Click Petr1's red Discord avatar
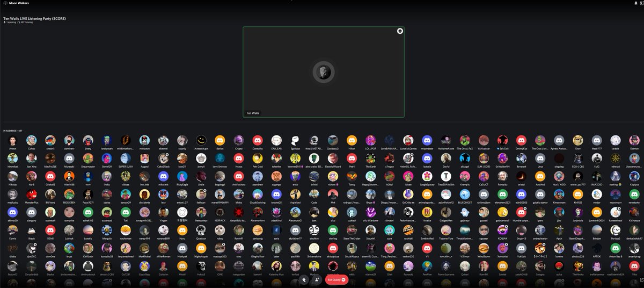 tap(352, 159)
